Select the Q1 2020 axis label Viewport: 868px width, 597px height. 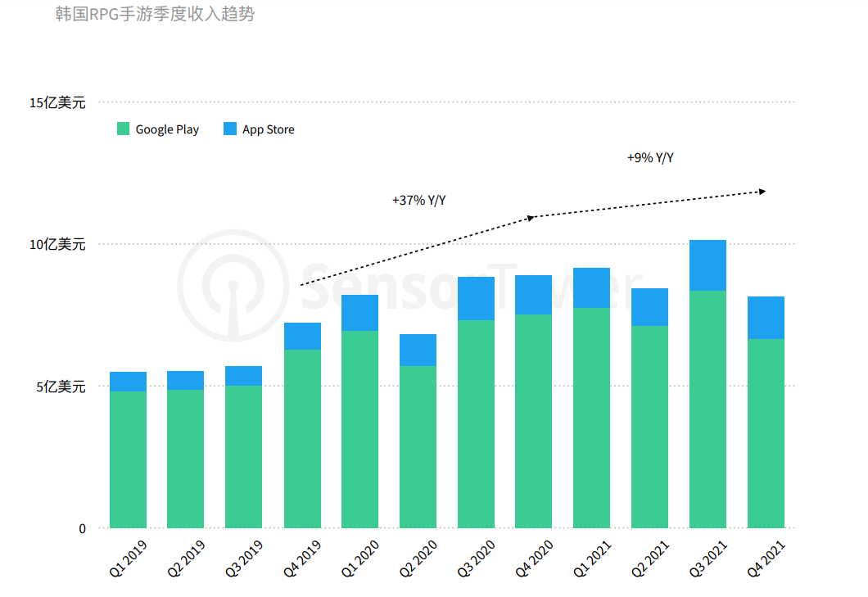[360, 557]
